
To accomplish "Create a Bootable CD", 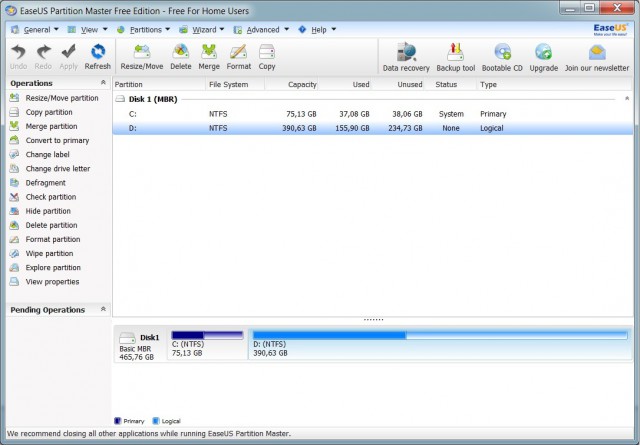I will tap(502, 58).
